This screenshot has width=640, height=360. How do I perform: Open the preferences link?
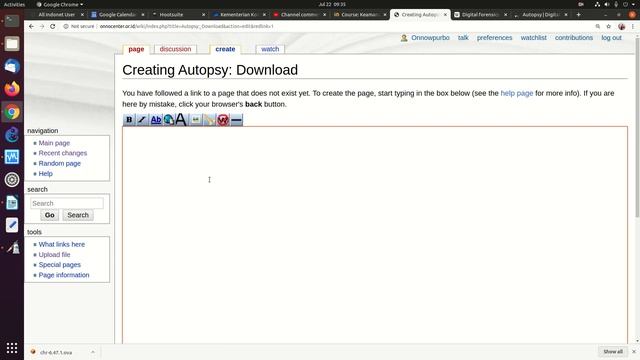pyautogui.click(x=494, y=38)
